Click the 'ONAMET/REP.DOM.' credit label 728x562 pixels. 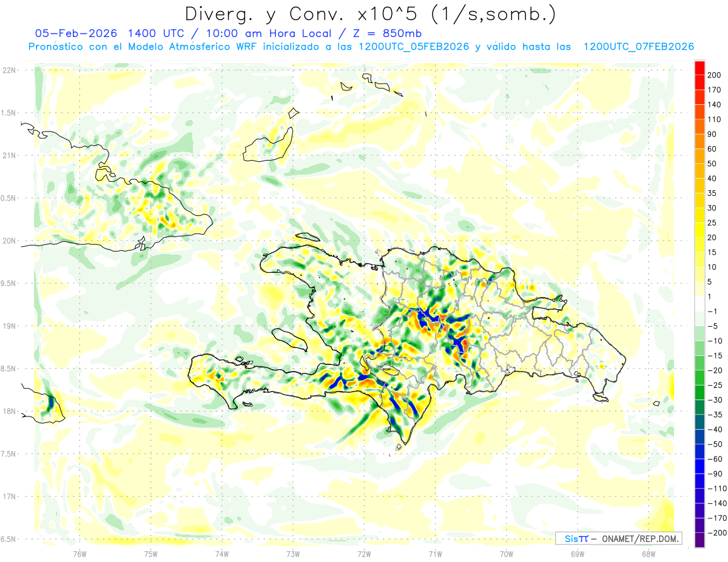pos(639,539)
